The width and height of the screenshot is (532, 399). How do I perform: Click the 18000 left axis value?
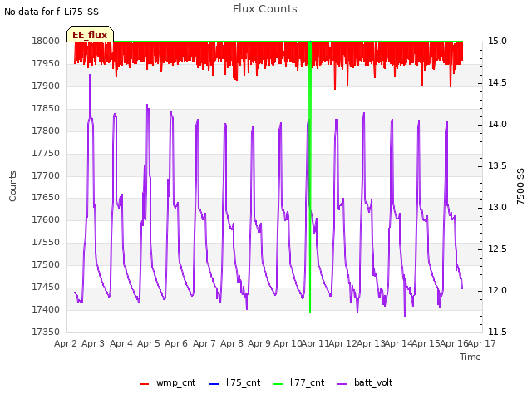[x=46, y=41]
